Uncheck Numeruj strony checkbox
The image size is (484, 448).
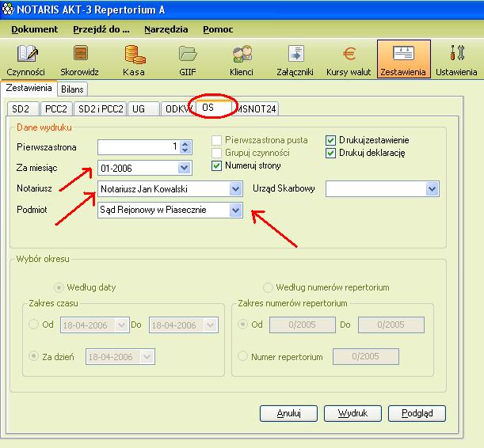(217, 165)
